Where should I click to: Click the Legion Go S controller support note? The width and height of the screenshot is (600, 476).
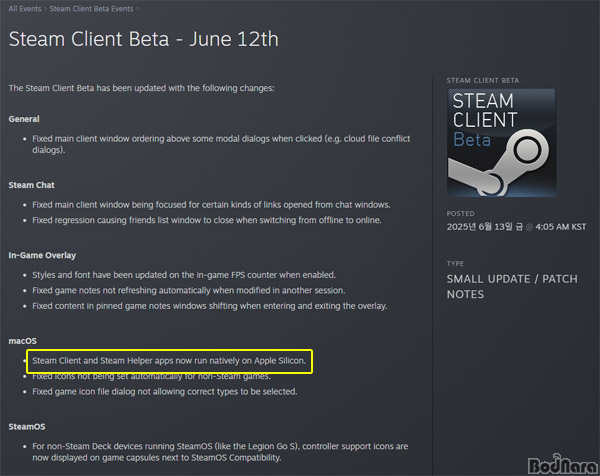click(x=220, y=452)
